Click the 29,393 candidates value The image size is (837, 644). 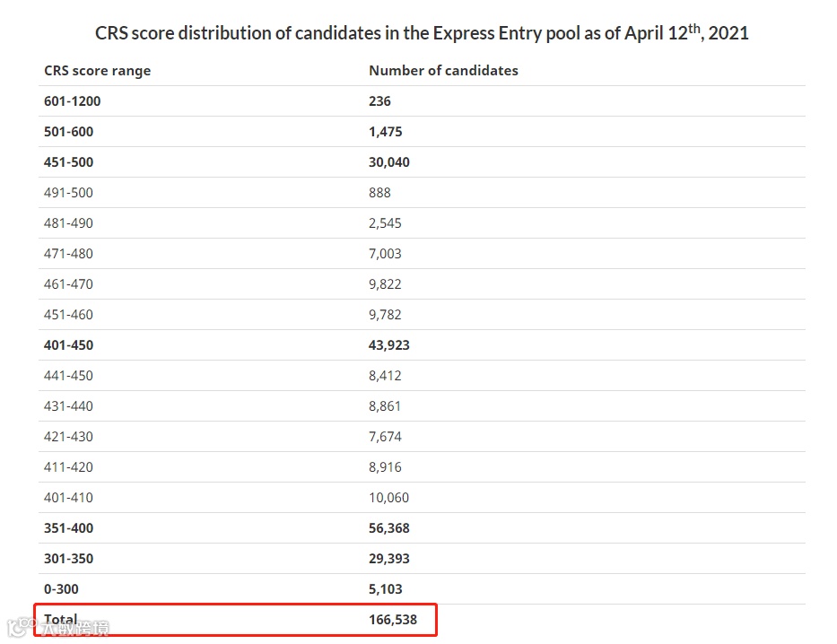(x=389, y=559)
